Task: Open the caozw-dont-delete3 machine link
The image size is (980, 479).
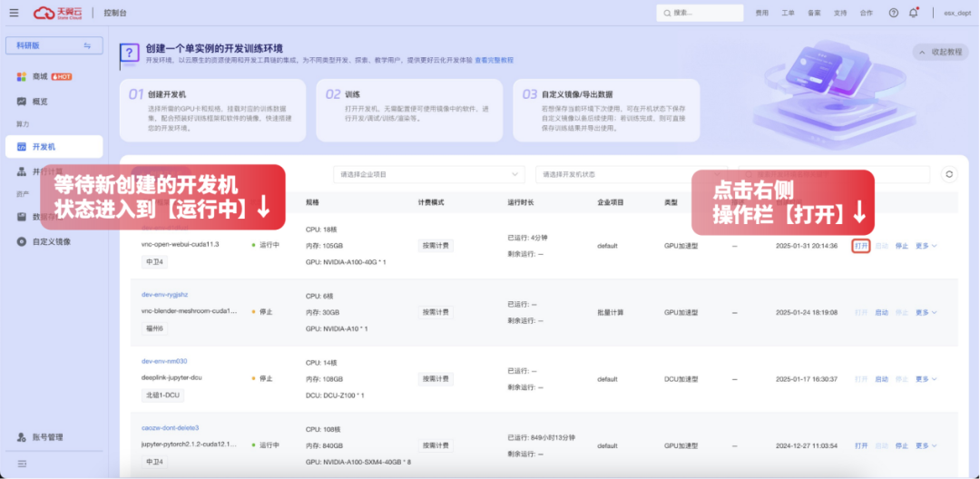Action: [x=170, y=428]
